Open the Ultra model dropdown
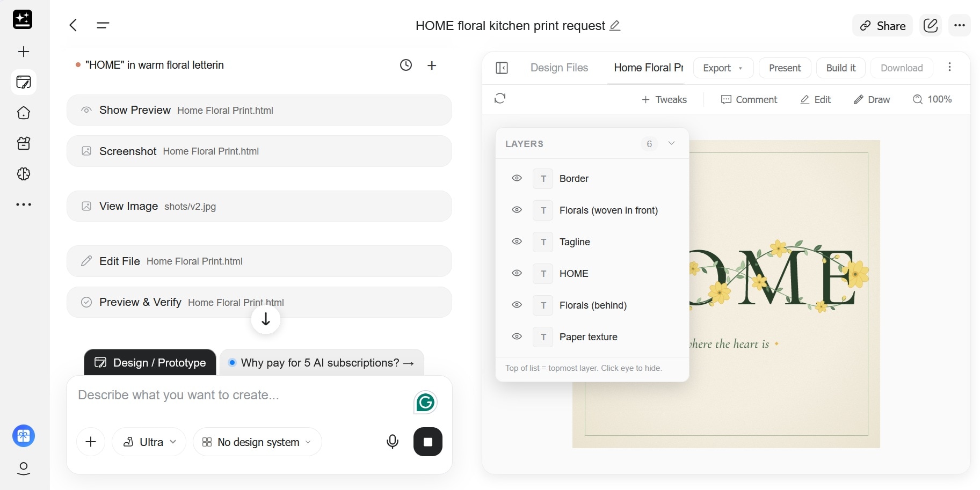The height and width of the screenshot is (490, 980). 149,442
